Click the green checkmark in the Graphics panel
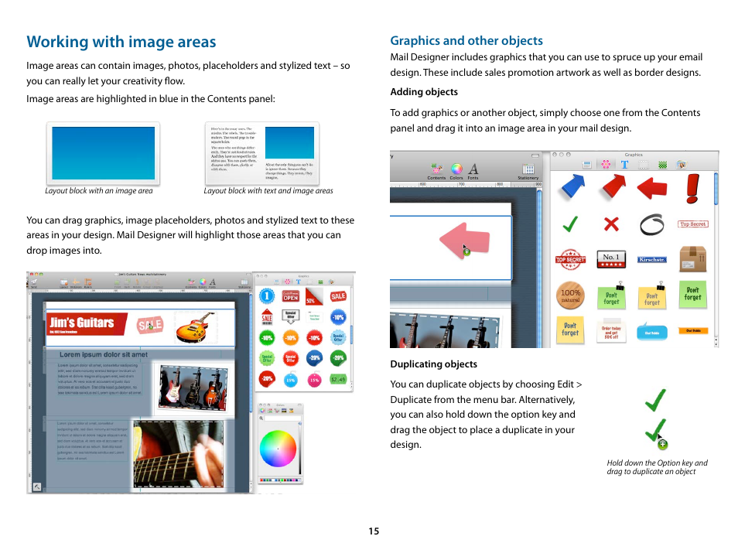 pos(570,224)
